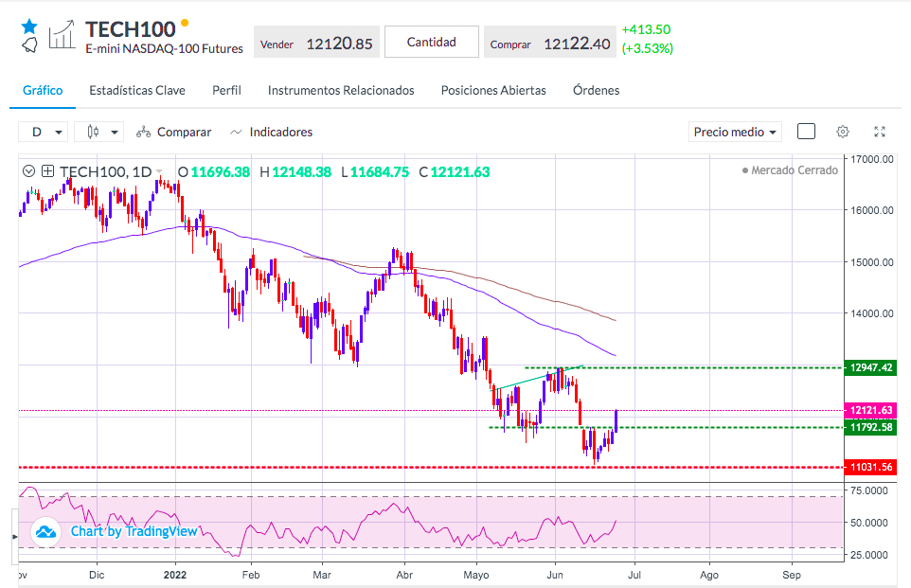The width and height of the screenshot is (911, 588).
Task: Click the 50.0000 RSI axis label
Action: click(x=869, y=523)
